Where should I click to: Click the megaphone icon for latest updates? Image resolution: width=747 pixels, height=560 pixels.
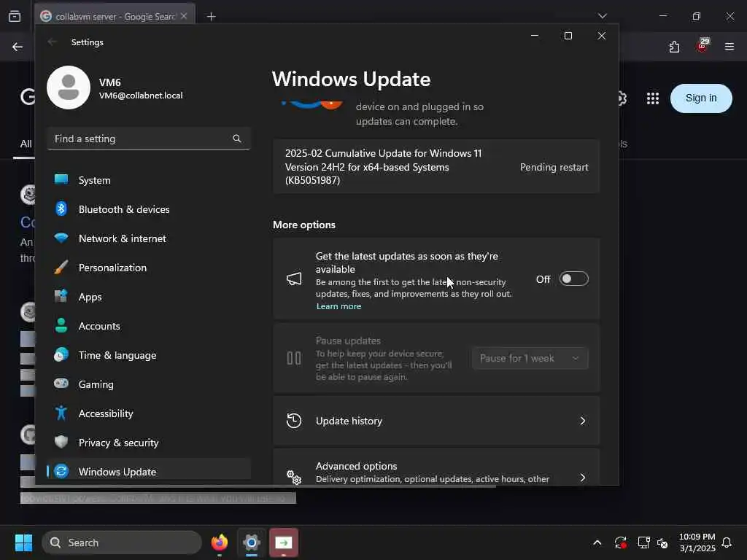point(294,279)
